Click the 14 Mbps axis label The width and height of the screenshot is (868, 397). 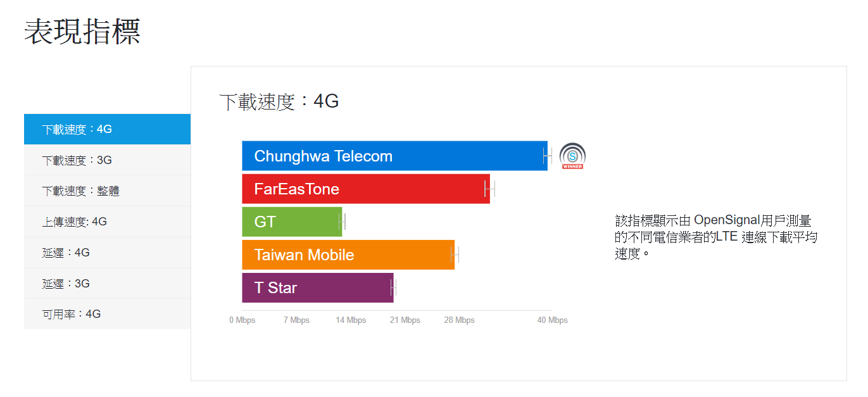pyautogui.click(x=351, y=320)
